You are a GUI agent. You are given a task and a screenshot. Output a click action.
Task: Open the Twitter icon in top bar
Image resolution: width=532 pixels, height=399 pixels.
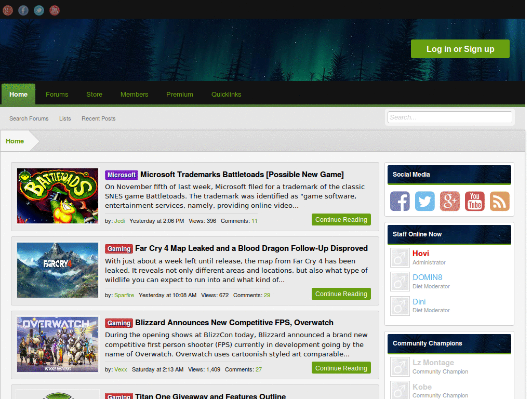(x=39, y=10)
